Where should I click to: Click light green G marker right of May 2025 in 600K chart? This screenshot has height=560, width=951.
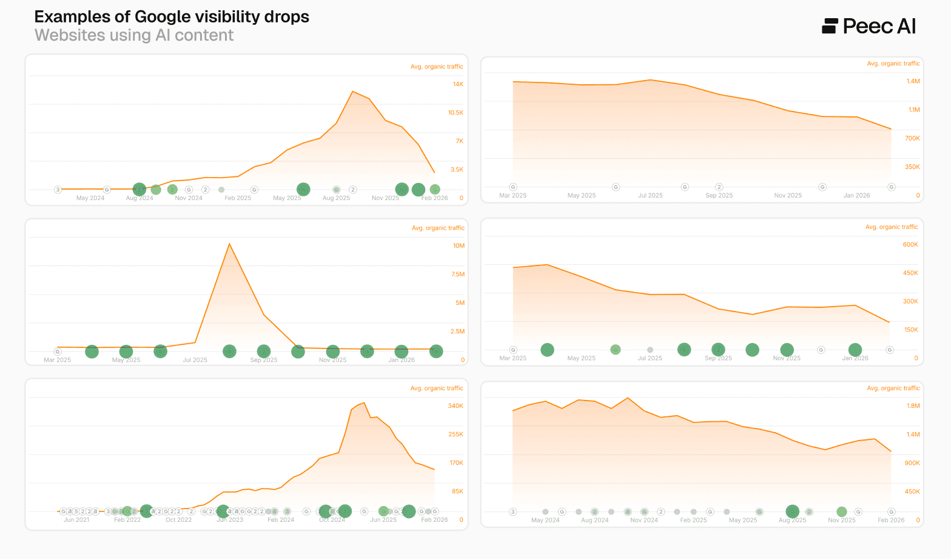point(616,350)
